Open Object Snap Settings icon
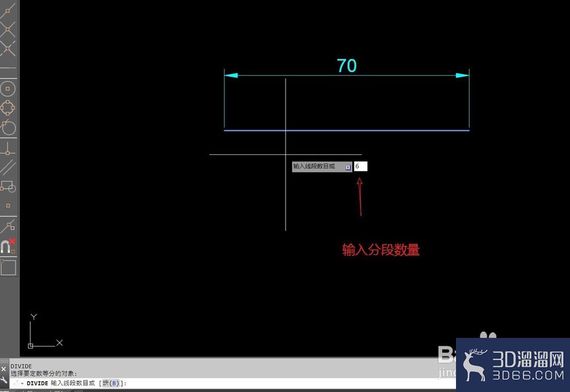Viewport: 570px width, 392px height. (x=7, y=267)
